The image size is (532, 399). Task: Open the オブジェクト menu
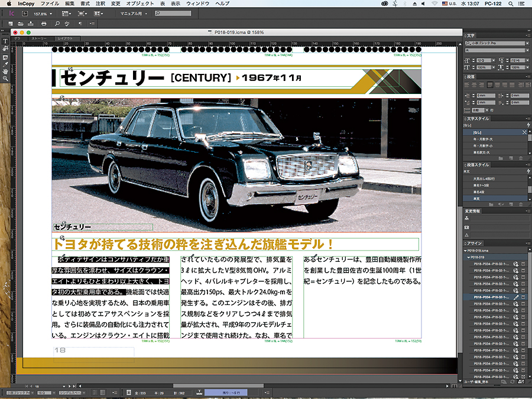[140, 4]
